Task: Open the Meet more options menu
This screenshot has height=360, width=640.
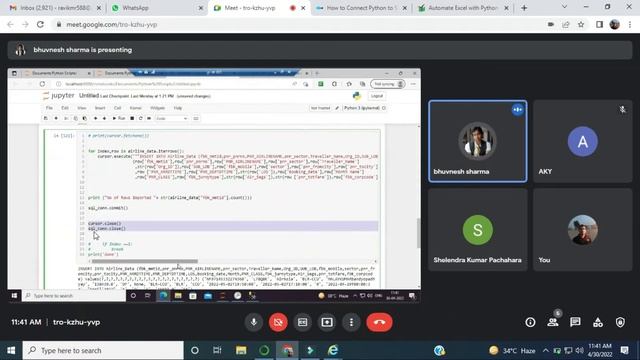Action: (351, 322)
